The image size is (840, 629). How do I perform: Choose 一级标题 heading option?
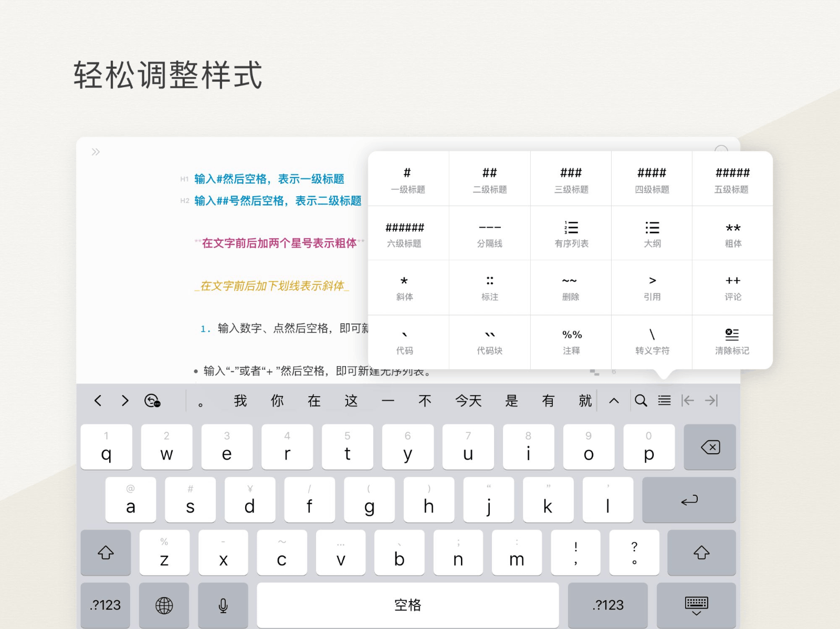[408, 179]
